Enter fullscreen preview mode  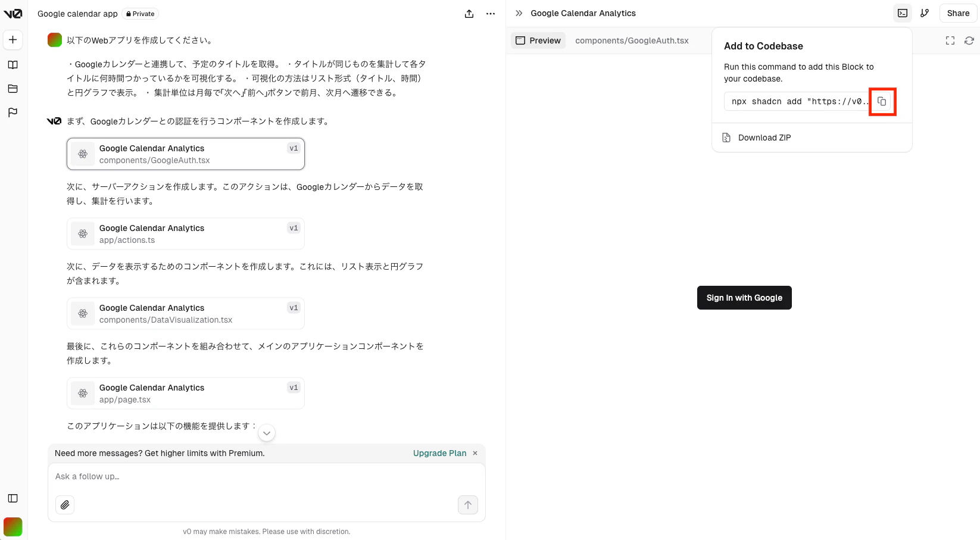[x=950, y=40]
